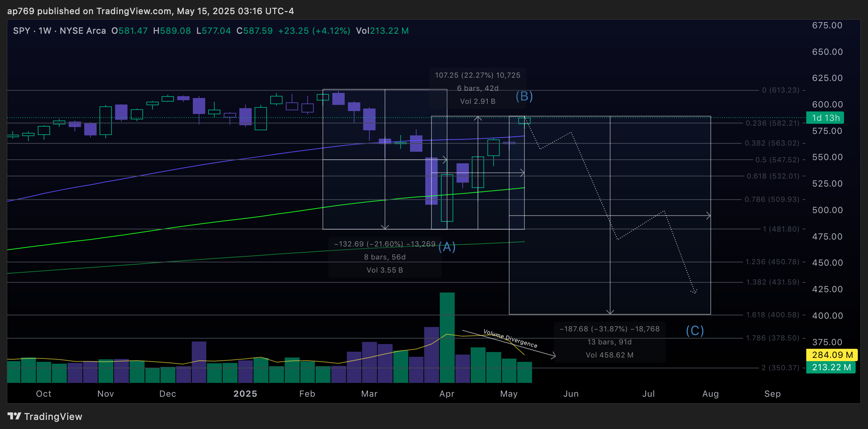Click the Feb label on time axis
Image resolution: width=868 pixels, height=429 pixels.
tap(307, 394)
